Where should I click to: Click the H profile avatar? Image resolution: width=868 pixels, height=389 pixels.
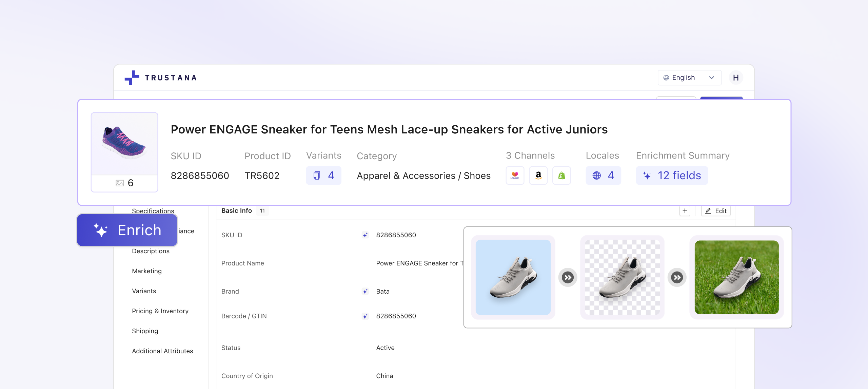tap(736, 77)
